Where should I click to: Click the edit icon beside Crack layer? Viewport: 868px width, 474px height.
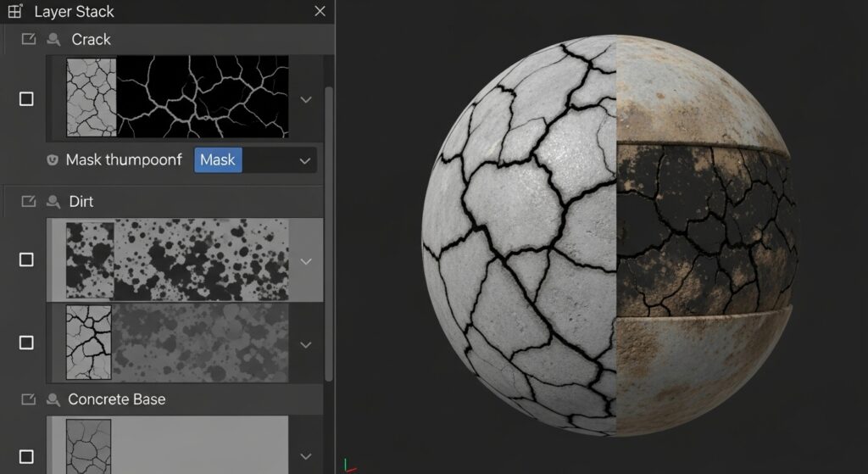click(x=28, y=39)
